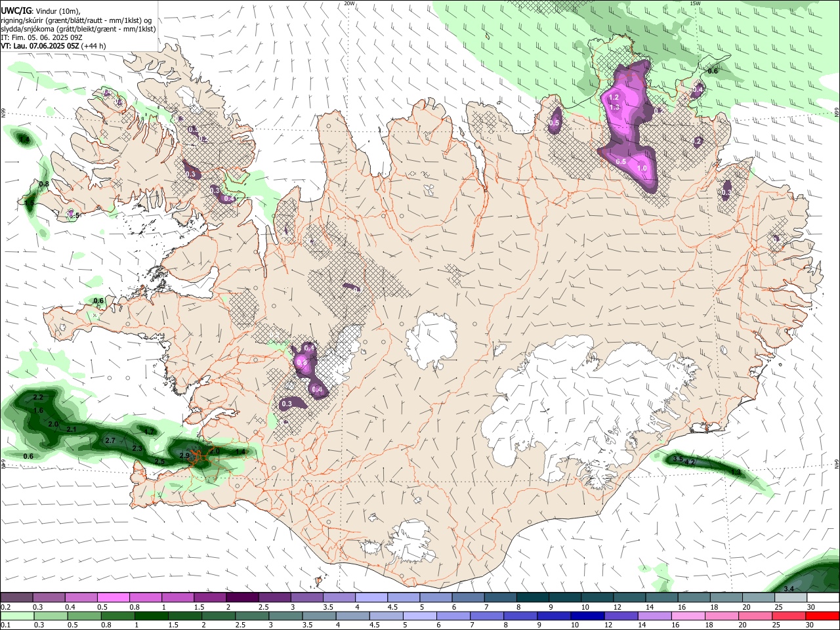This screenshot has height=630, width=840.
Task: Click the 'rigning/skúrir' legend description line
Action: tap(76, 20)
